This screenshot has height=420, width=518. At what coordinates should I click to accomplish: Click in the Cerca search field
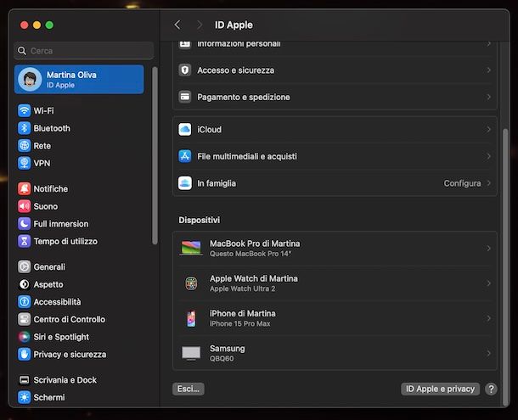pos(84,51)
